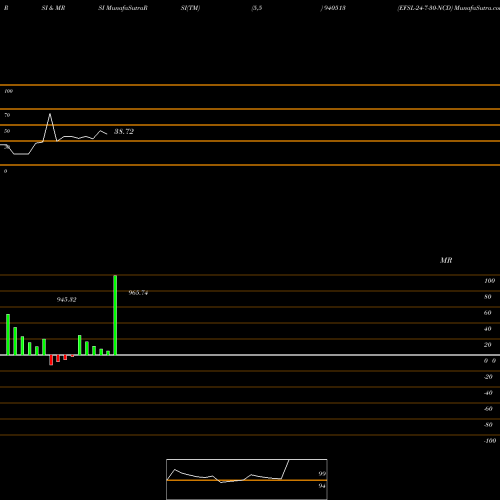
Task: Click the EFSL-24-7-30-NCD title text
Action: (425, 8)
